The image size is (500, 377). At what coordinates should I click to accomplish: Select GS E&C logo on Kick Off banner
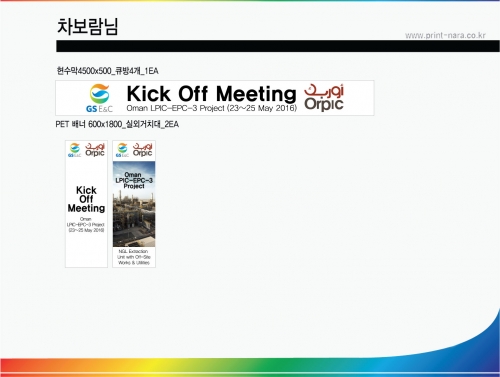coord(75,150)
